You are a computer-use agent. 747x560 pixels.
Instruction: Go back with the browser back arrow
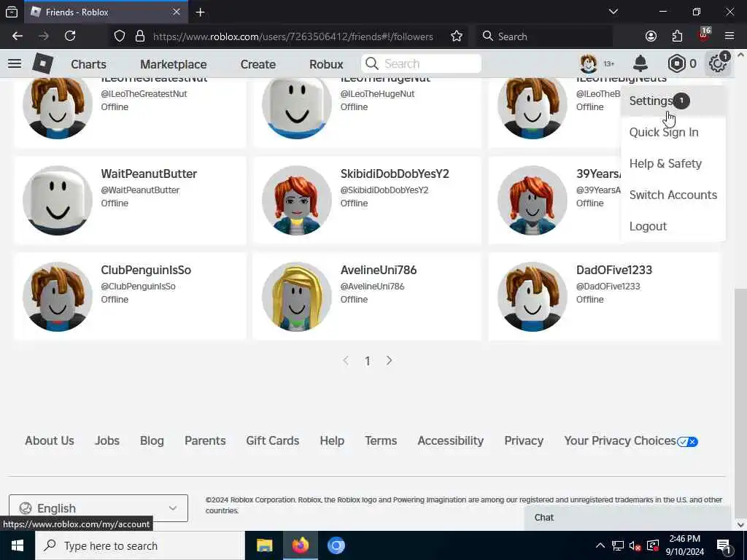click(18, 36)
